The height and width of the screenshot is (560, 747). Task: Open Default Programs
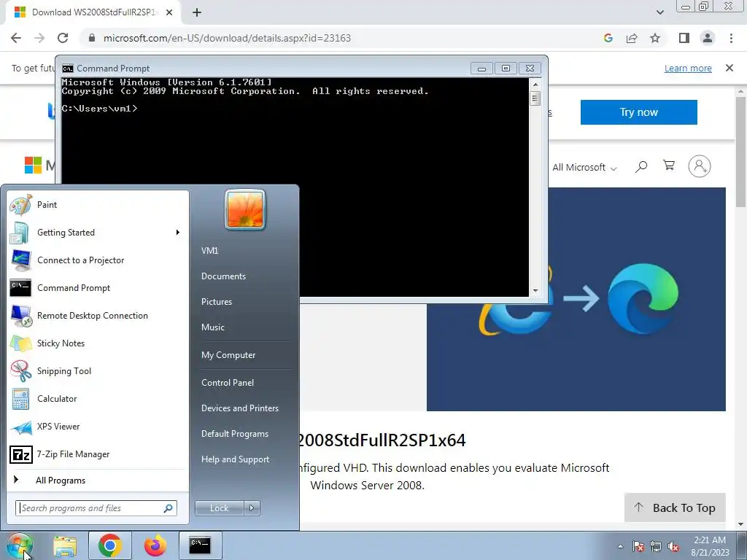(x=234, y=434)
